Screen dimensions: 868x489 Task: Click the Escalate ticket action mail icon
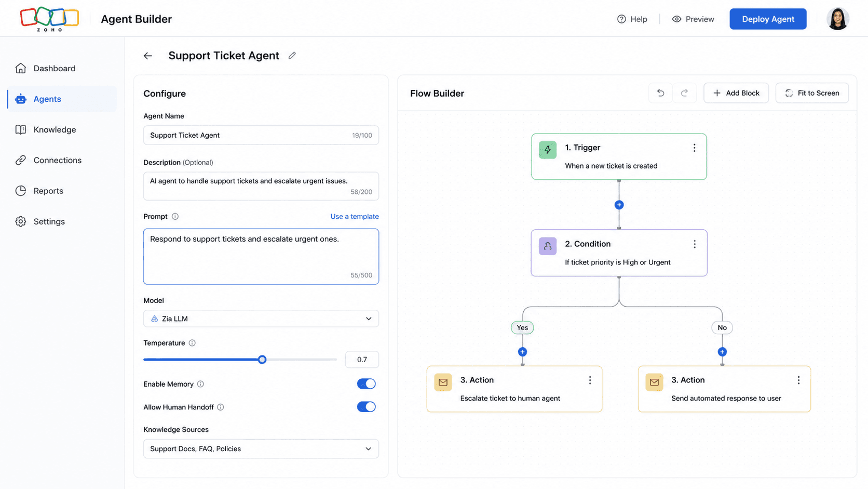[443, 382]
